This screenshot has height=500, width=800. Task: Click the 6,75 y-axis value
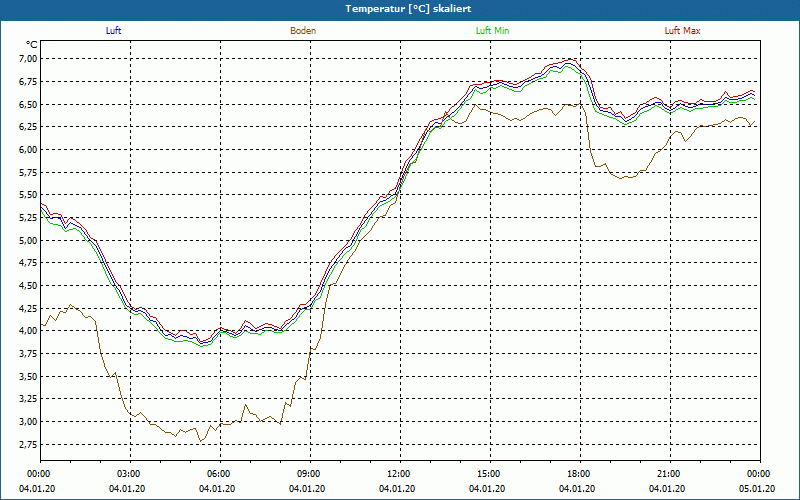28,82
